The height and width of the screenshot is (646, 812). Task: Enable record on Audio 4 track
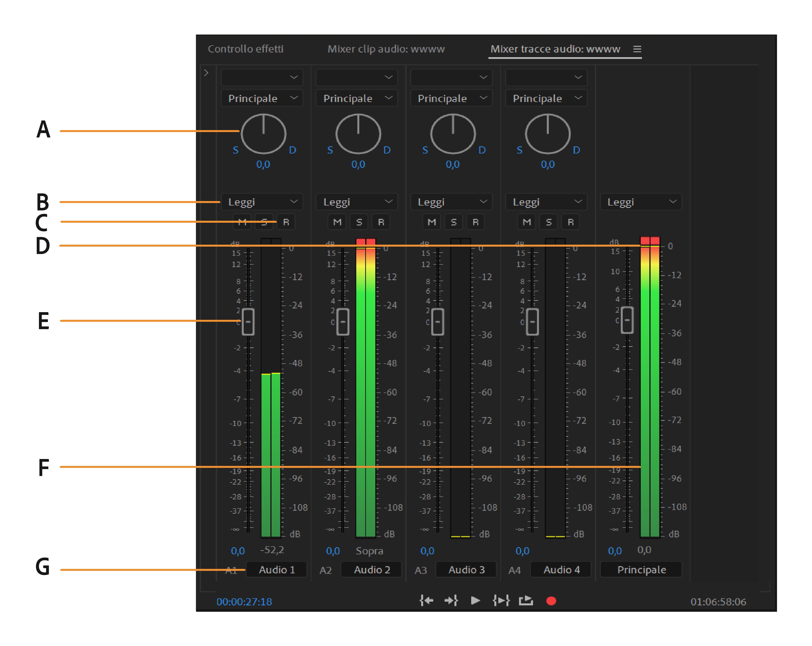click(x=570, y=222)
